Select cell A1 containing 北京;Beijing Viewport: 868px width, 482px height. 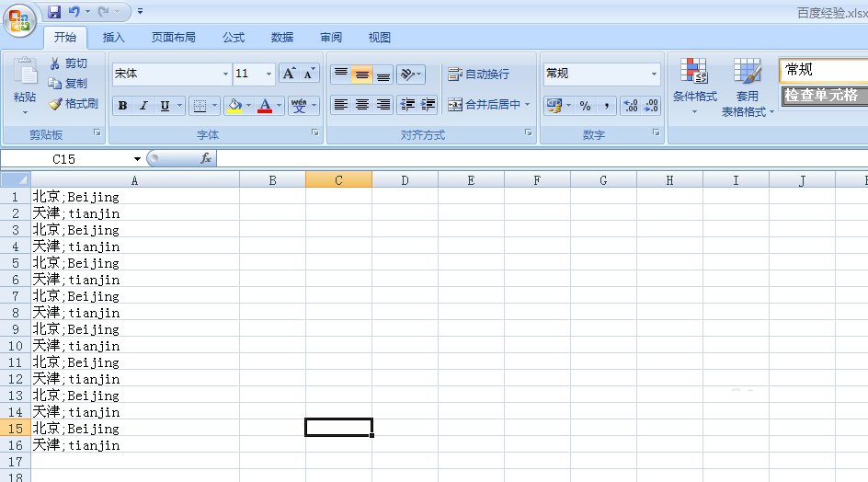[x=134, y=197]
